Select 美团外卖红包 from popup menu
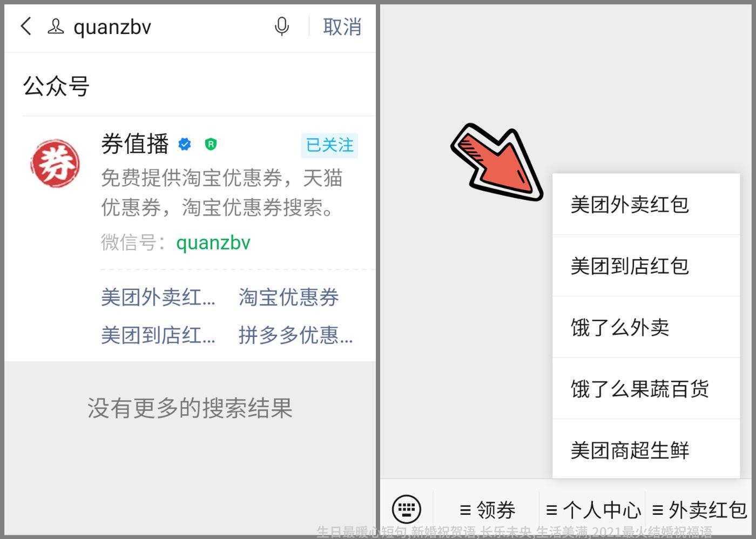The image size is (756, 539). (x=646, y=204)
